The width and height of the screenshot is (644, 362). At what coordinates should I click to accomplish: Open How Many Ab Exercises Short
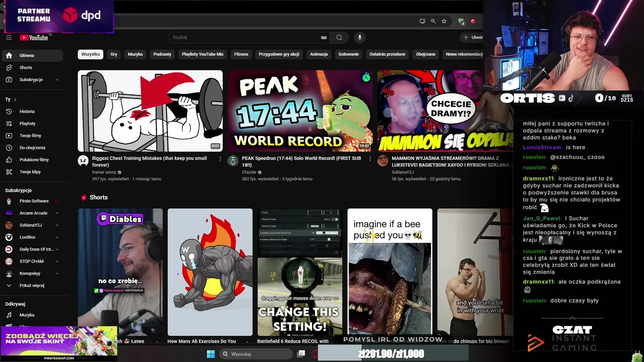tap(210, 272)
